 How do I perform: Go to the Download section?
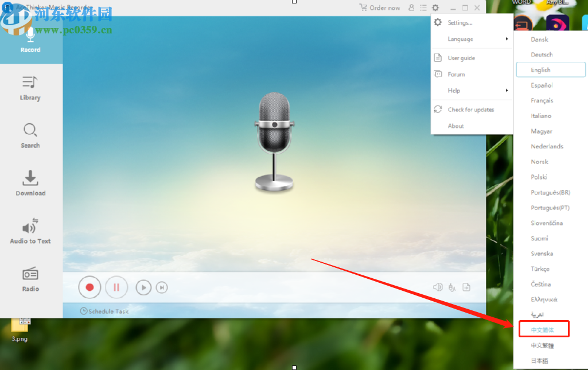30,184
